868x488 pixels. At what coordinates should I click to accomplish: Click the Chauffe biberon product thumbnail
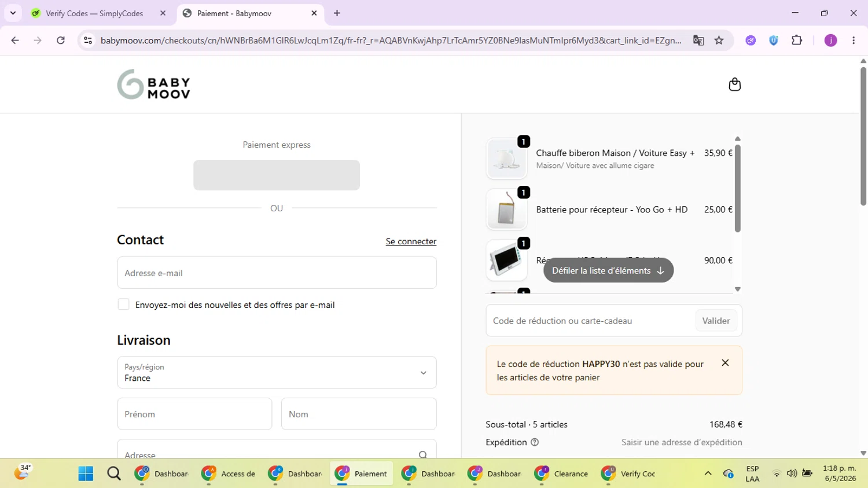click(x=506, y=159)
